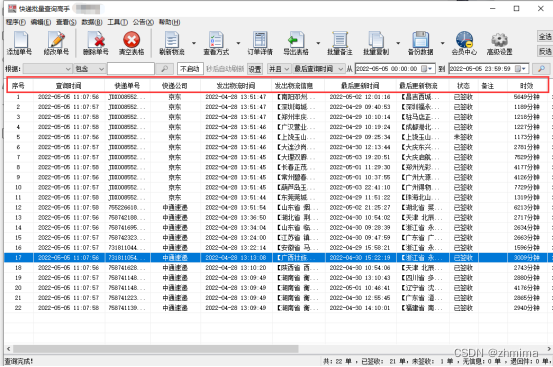553x367 pixels.
Task: Open the 数据(B) menu
Action: (92, 22)
